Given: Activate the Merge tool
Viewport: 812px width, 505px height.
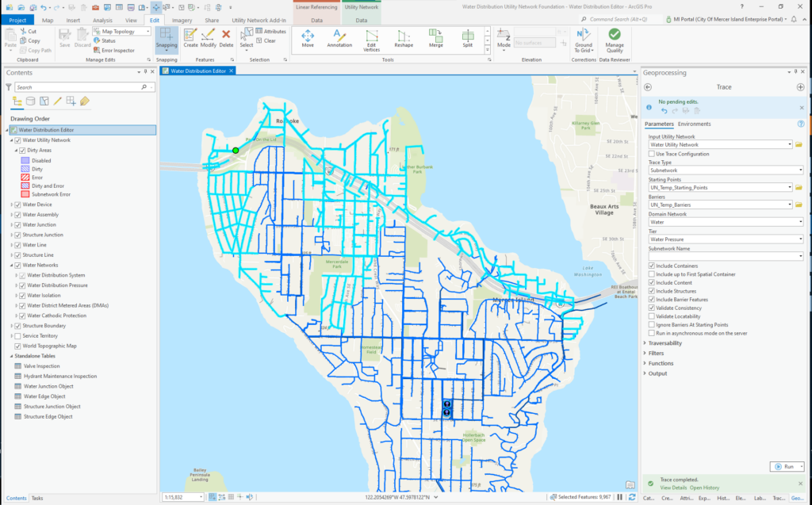Looking at the screenshot, I should pos(435,37).
